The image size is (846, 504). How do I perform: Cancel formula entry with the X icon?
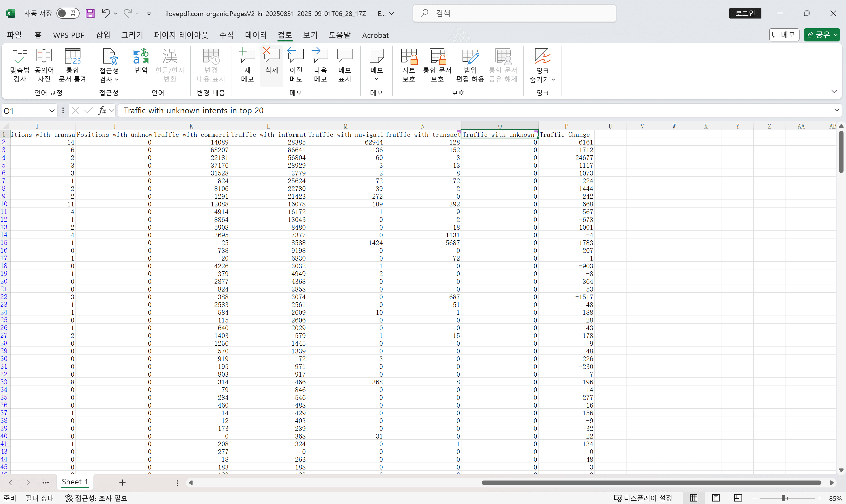click(76, 110)
